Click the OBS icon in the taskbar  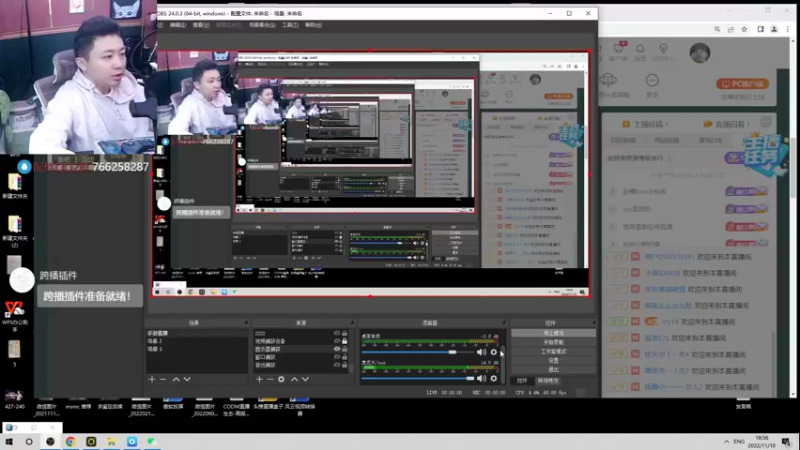point(50,442)
